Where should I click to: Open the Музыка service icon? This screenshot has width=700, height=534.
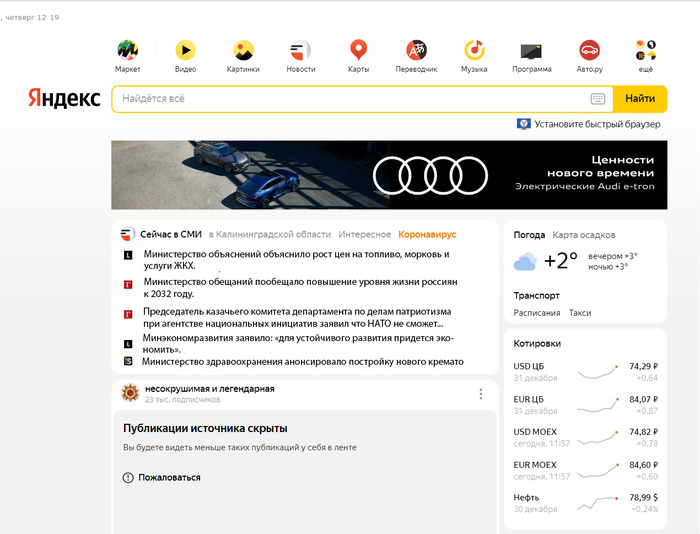click(474, 51)
